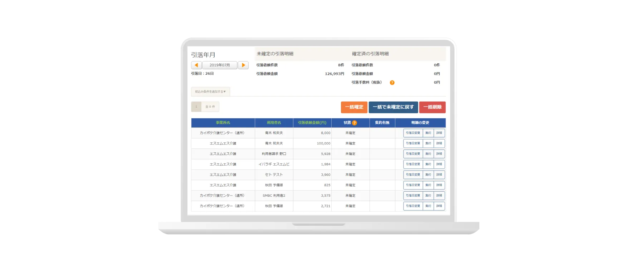The image size is (644, 266).
Task: Click 引落日変更 for SMBC 利用者2
Action: click(x=413, y=196)
